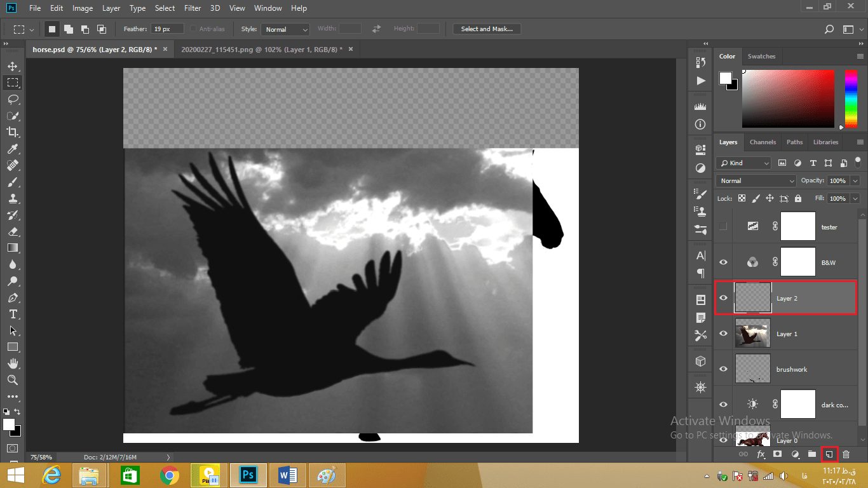Select the Healing Brush tool
The image size is (868, 488).
pos(13,165)
